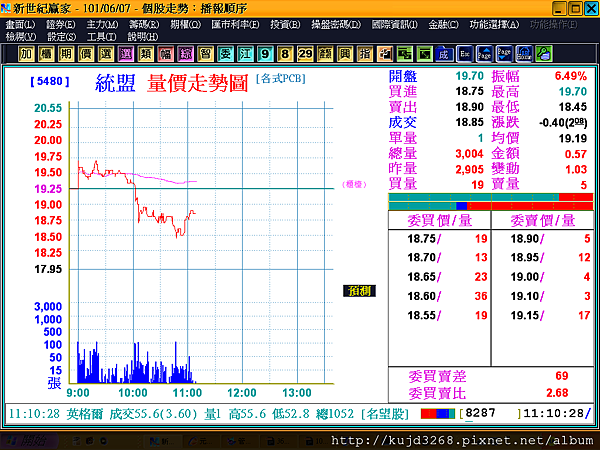Click the 櫃 toolbar icon
The width and height of the screenshot is (600, 450).
click(46, 54)
